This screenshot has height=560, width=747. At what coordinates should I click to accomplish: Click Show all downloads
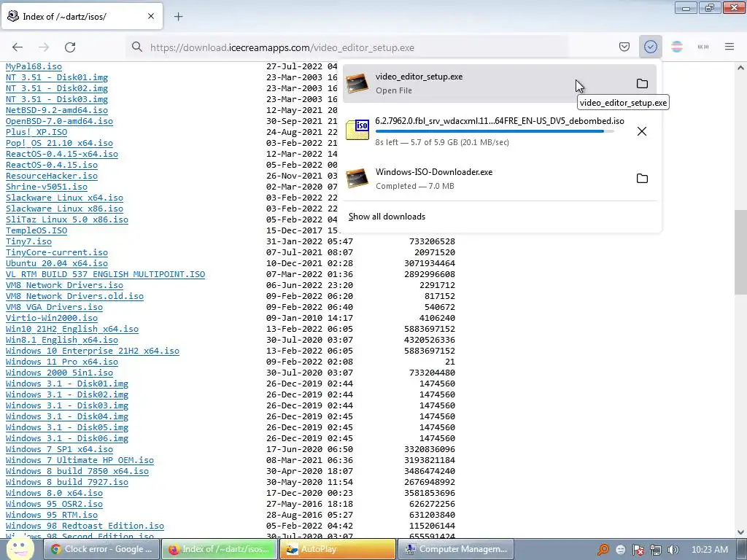click(387, 217)
